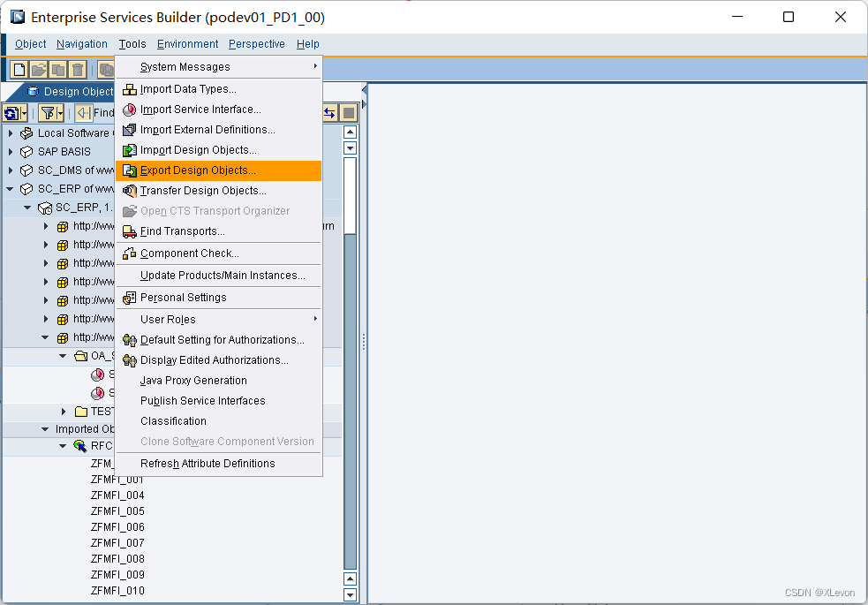Expand the TEST folder node

pyautogui.click(x=64, y=412)
